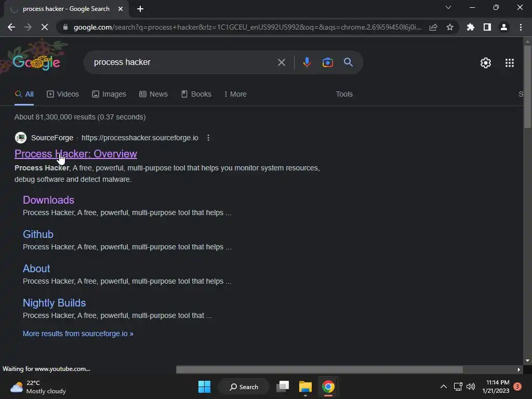Screen dimensions: 532x399
Task: Click the browser forward arrow
Action: tap(28, 27)
